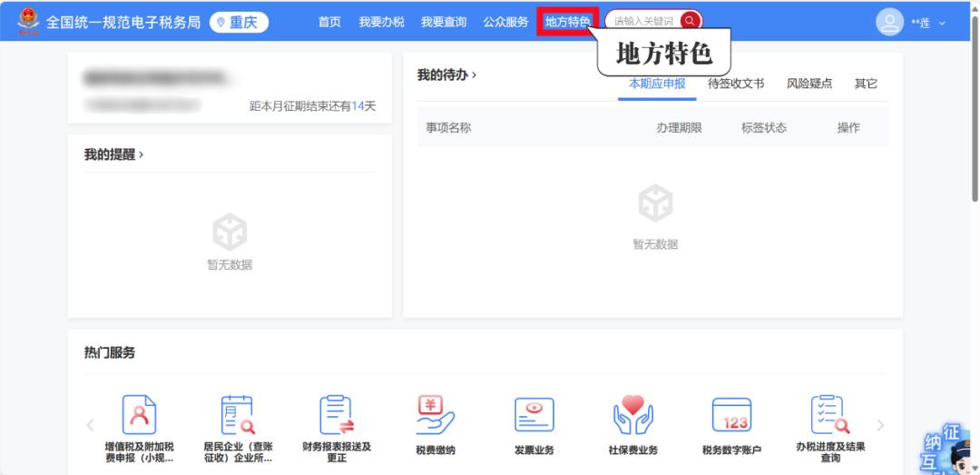Open 办税进度及结果查询 icon

coord(829,416)
